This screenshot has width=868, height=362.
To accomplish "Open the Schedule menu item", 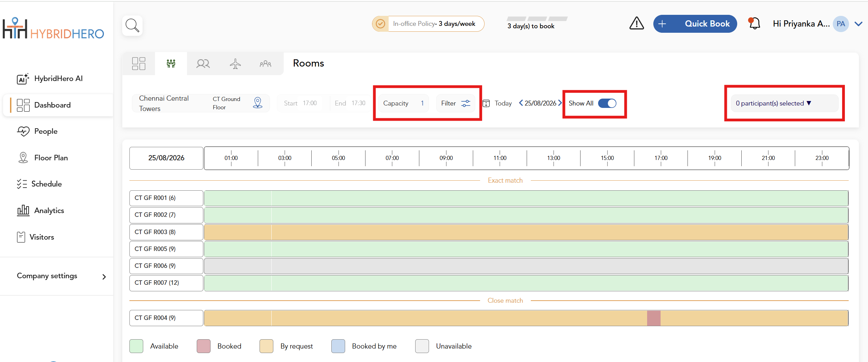I will click(47, 184).
